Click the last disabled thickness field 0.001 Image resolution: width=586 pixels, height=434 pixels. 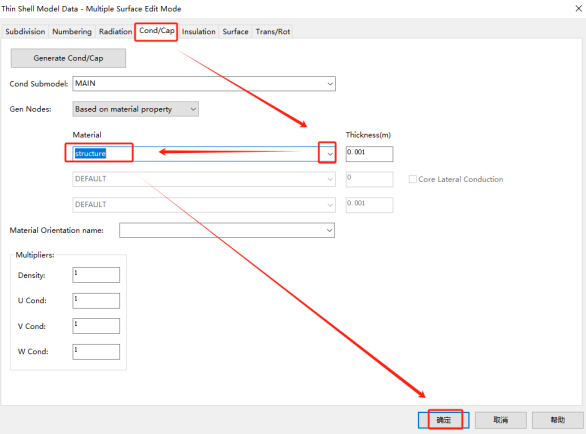[369, 205]
